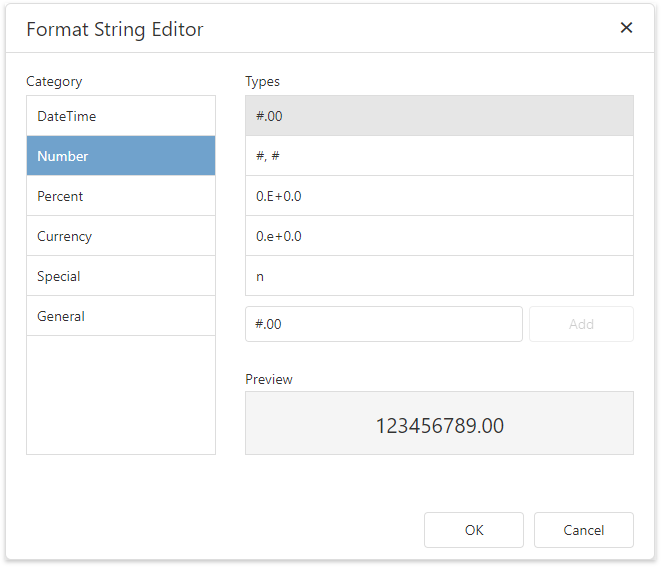Close the Format String Editor dialog
Viewport: 661px width, 567px height.
(626, 28)
